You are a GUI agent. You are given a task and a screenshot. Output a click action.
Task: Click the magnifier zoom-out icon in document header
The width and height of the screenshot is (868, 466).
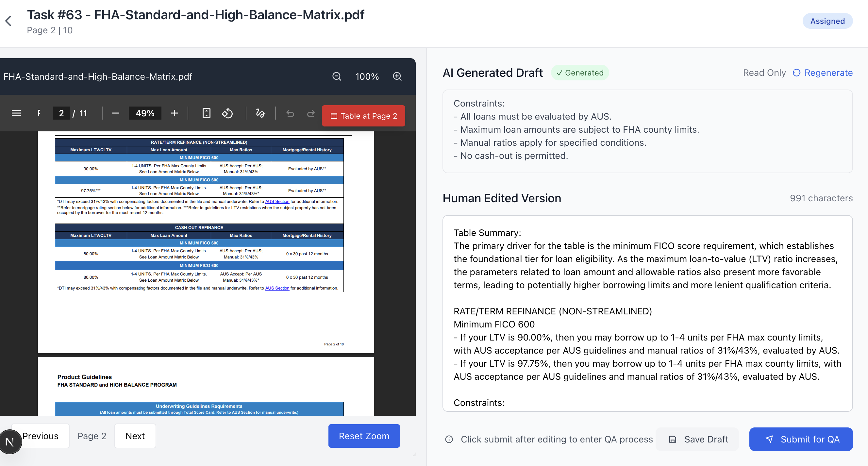coord(337,76)
